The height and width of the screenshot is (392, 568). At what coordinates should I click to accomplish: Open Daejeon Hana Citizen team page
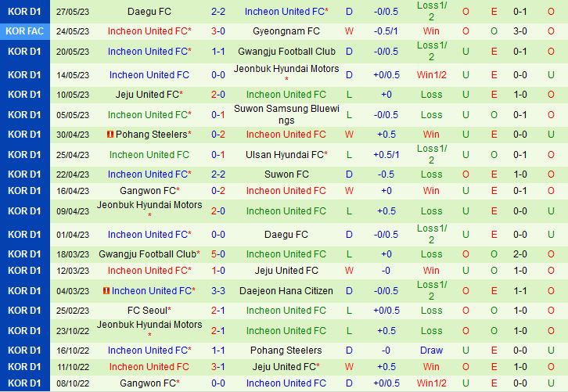click(286, 291)
